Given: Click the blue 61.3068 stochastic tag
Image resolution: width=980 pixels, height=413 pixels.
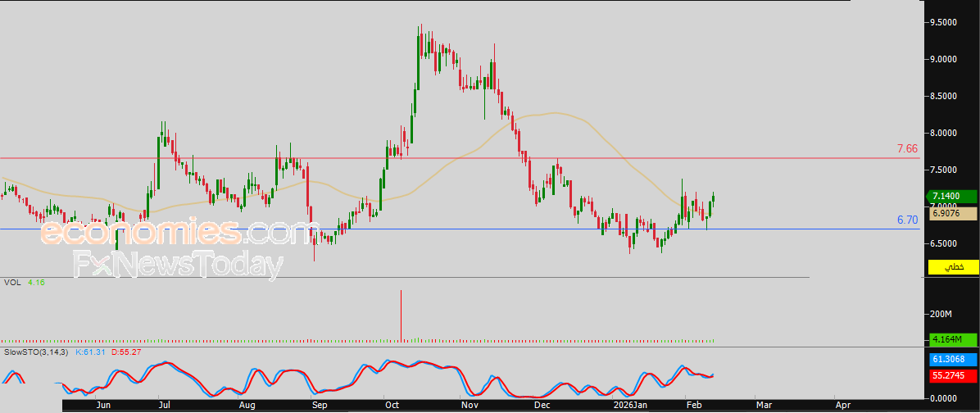Looking at the screenshot, I should pyautogui.click(x=953, y=360).
